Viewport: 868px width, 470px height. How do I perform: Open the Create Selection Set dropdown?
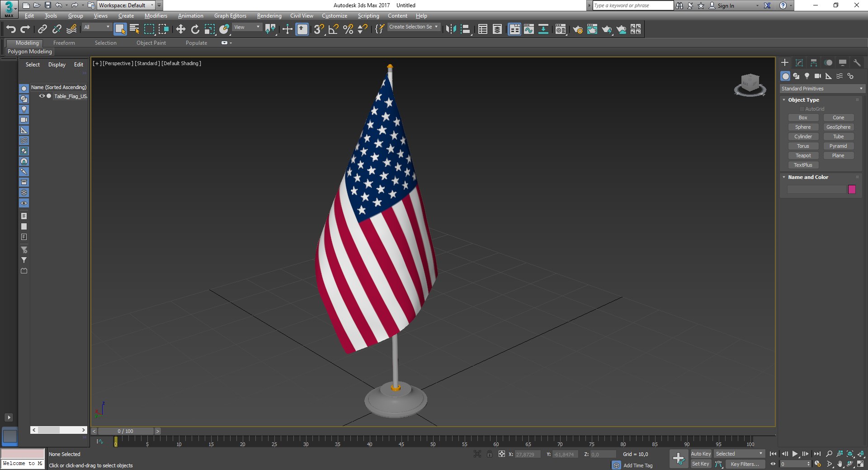[x=414, y=27]
